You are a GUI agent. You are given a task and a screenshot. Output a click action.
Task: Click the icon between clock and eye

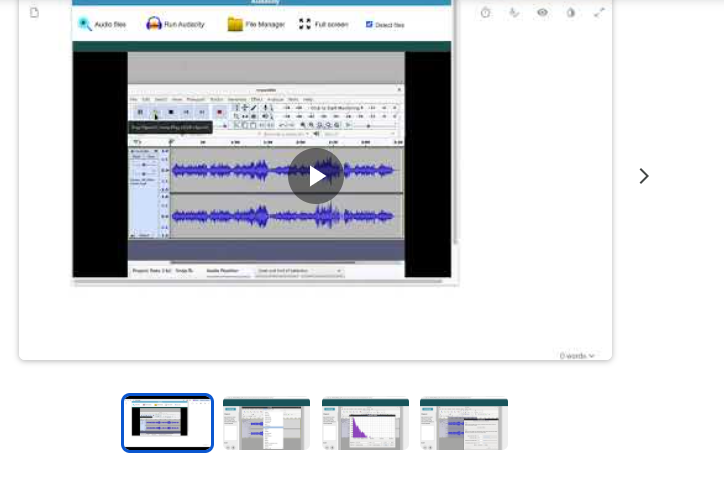tap(514, 12)
